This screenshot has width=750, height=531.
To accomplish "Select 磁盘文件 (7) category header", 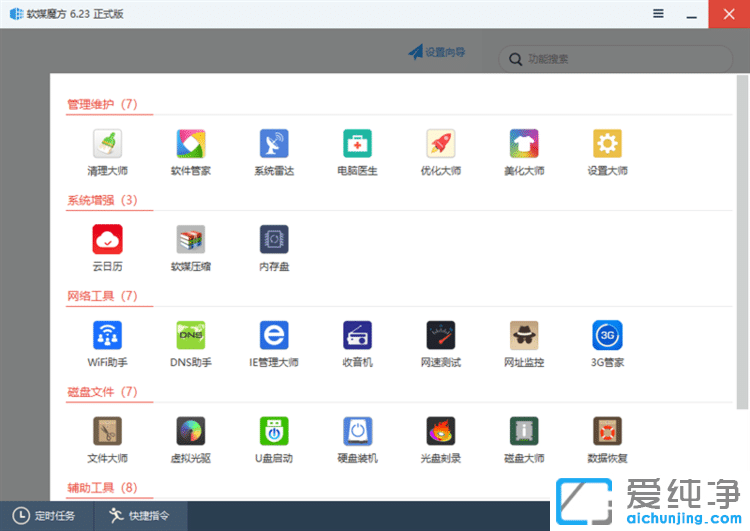I will point(102,392).
